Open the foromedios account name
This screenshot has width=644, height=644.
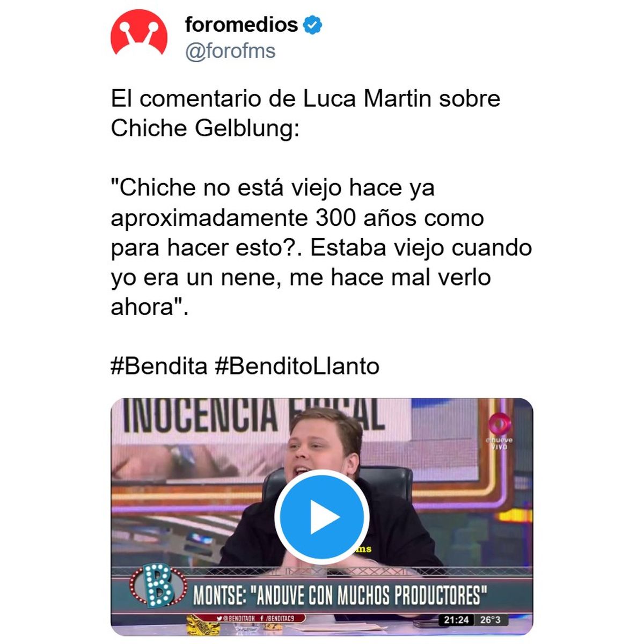[x=241, y=24]
